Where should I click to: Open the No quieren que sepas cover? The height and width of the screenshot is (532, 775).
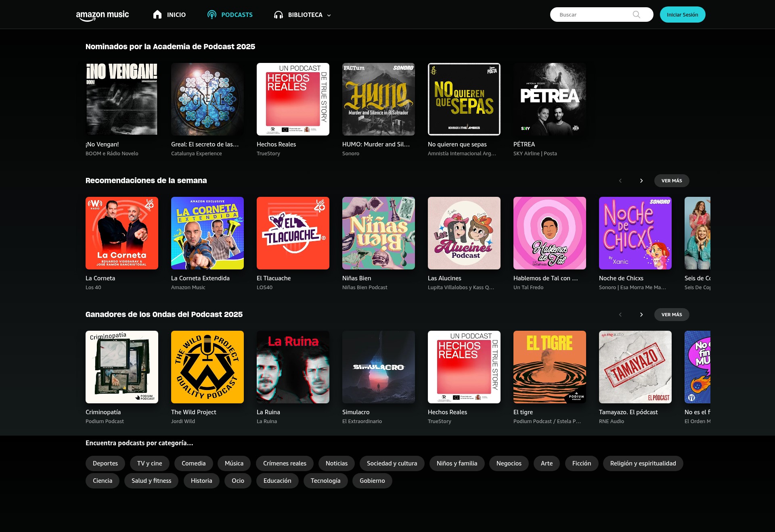point(464,99)
